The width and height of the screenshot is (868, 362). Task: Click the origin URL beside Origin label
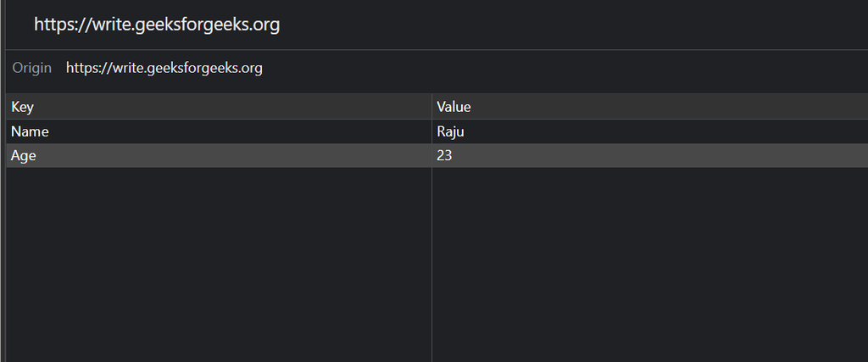pyautogui.click(x=164, y=69)
